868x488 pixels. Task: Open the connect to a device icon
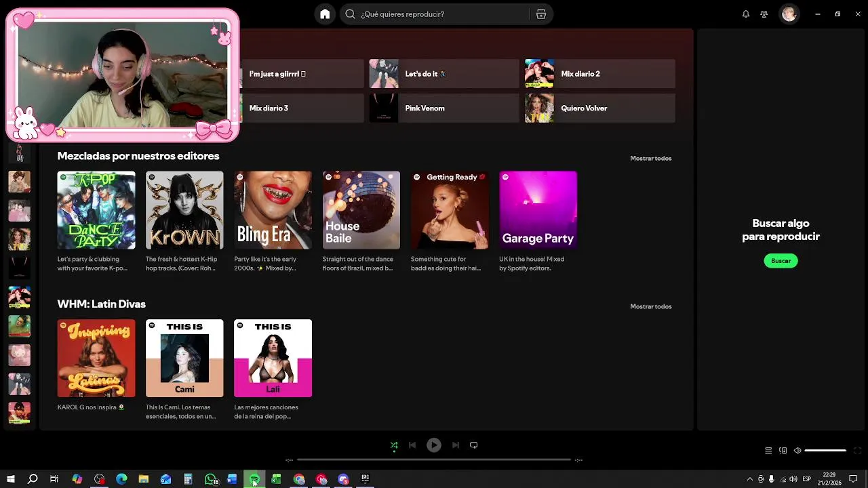click(x=783, y=451)
